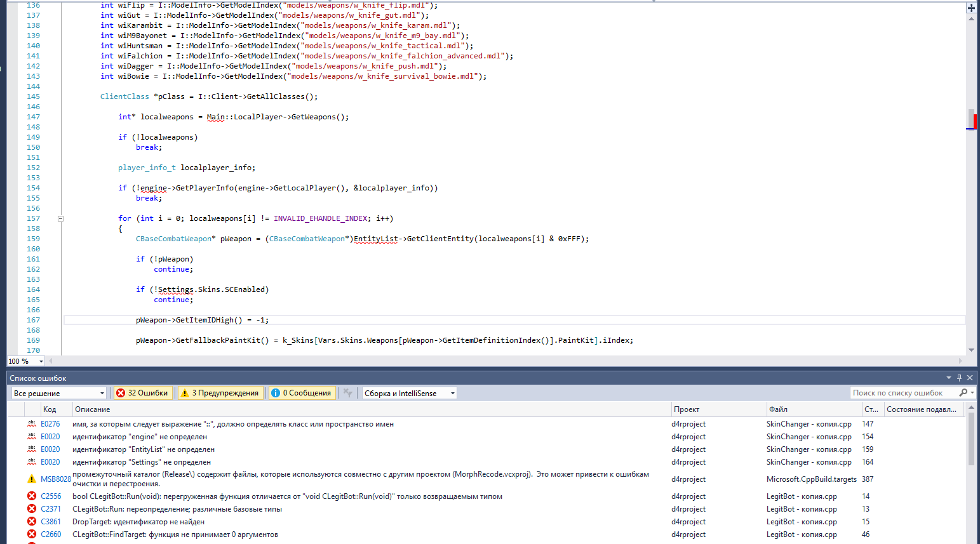980x544 pixels.
Task: Click the warning icon on the MSB8028 row
Action: (32, 479)
